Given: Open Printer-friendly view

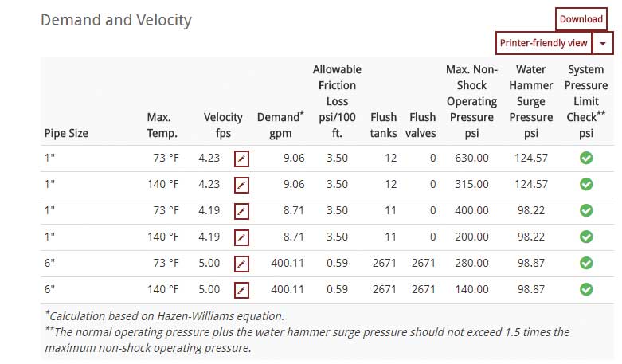Looking at the screenshot, I should [543, 43].
